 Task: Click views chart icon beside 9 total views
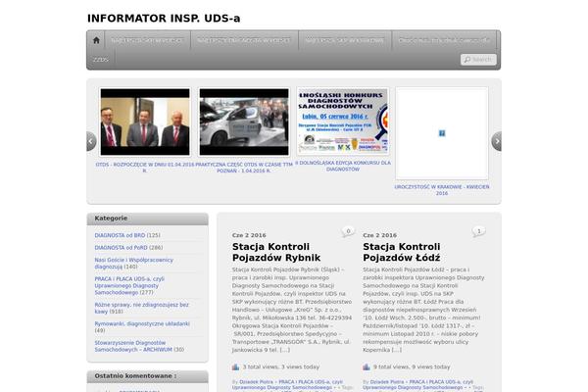[x=367, y=367]
